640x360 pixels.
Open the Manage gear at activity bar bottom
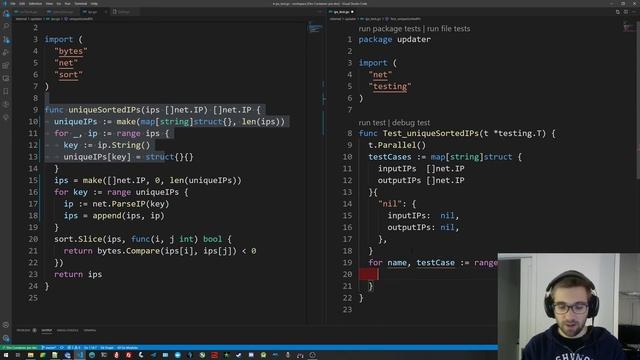(6, 338)
